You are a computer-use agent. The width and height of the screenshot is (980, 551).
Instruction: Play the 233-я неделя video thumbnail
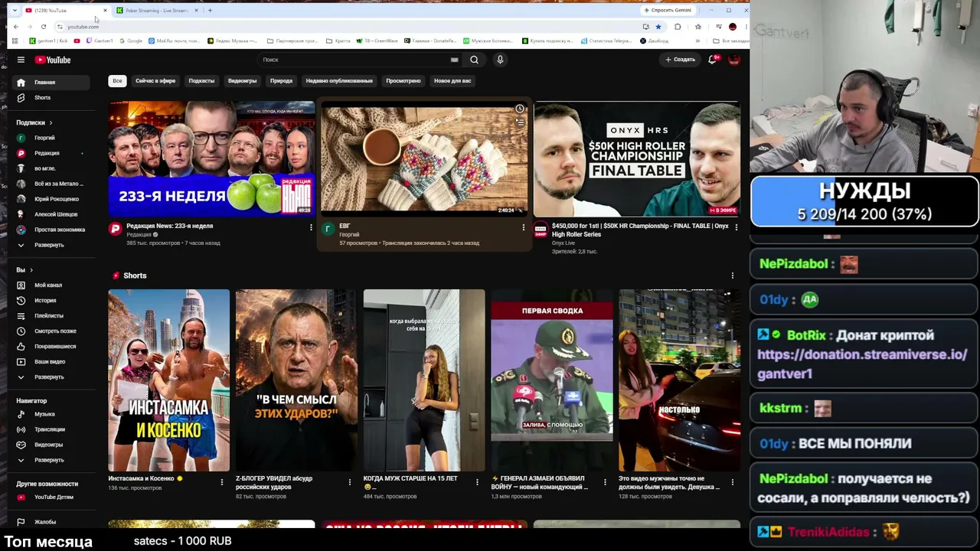[211, 158]
